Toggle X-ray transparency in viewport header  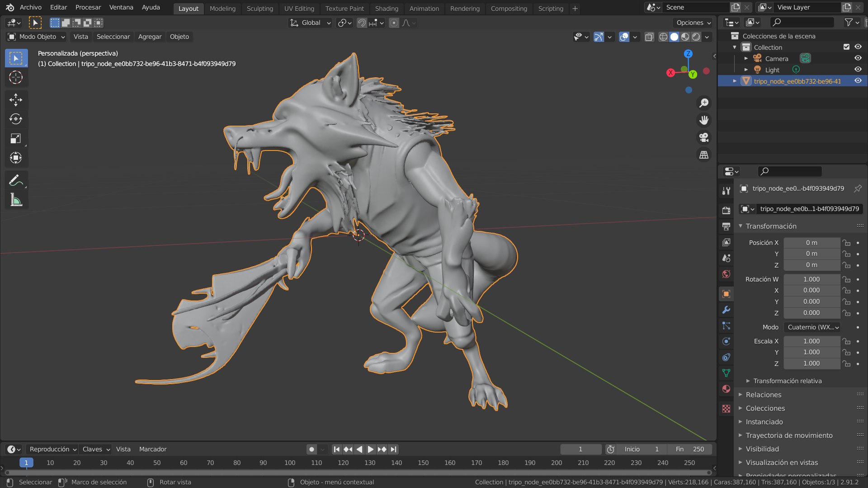pyautogui.click(x=649, y=37)
